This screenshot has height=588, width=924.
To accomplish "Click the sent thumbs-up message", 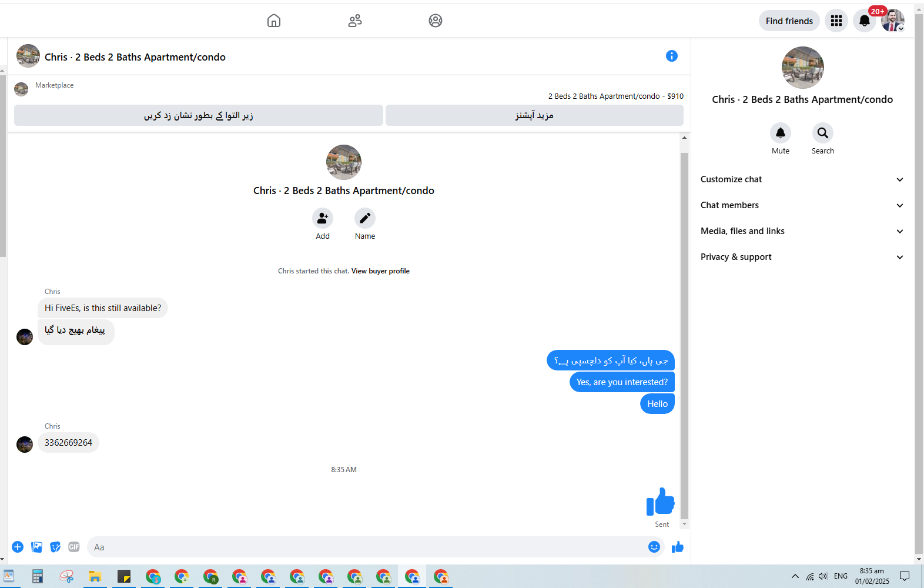I will [661, 502].
